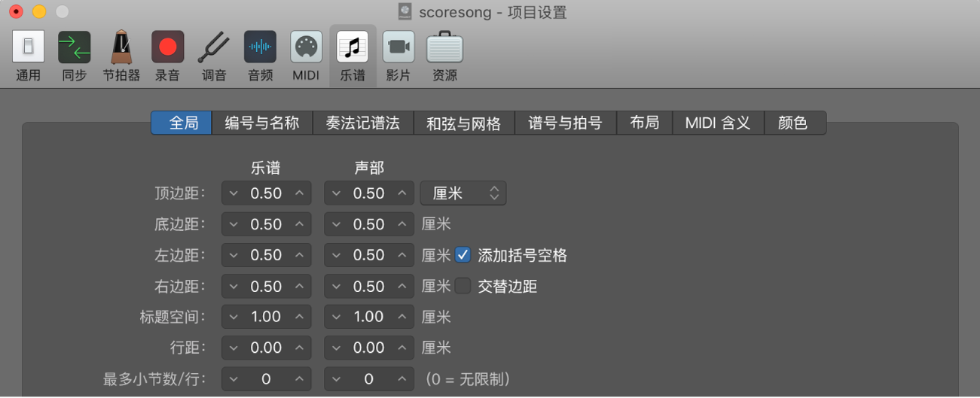Switch to the 和弦与网格 tab
The height and width of the screenshot is (398, 980).
(464, 123)
